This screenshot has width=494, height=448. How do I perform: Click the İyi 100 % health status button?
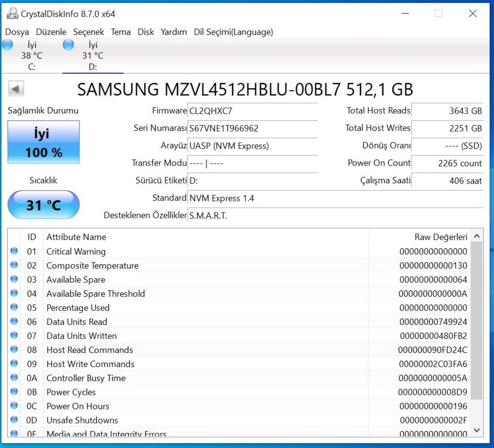coord(43,142)
